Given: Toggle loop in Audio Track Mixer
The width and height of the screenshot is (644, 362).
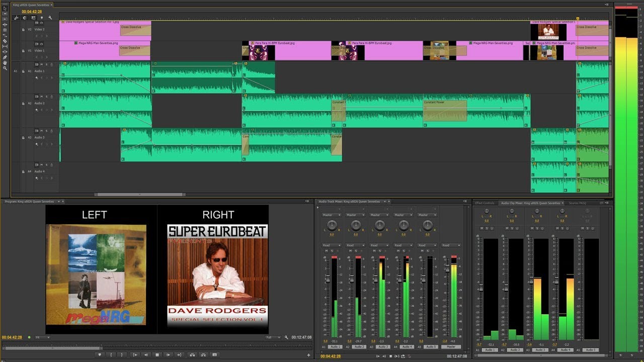Looking at the screenshot, I should [403, 356].
